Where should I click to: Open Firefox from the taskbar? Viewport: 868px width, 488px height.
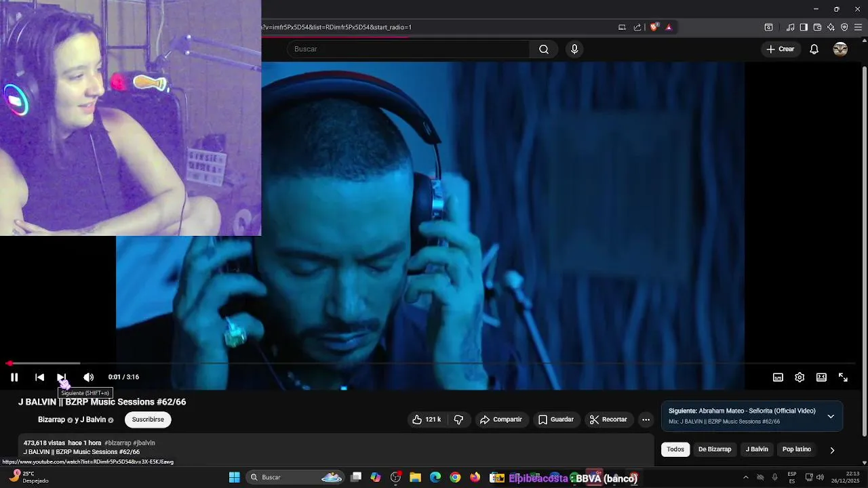(475, 477)
